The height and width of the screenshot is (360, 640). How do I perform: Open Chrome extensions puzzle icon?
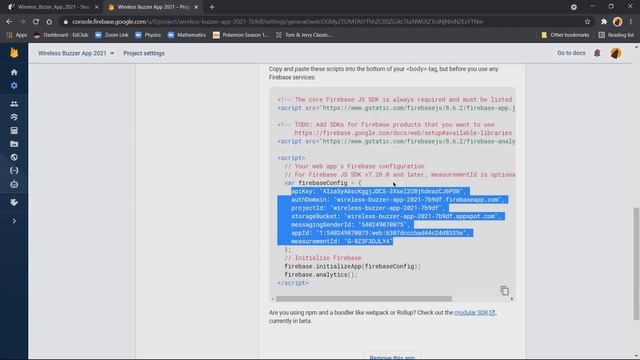tap(604, 22)
